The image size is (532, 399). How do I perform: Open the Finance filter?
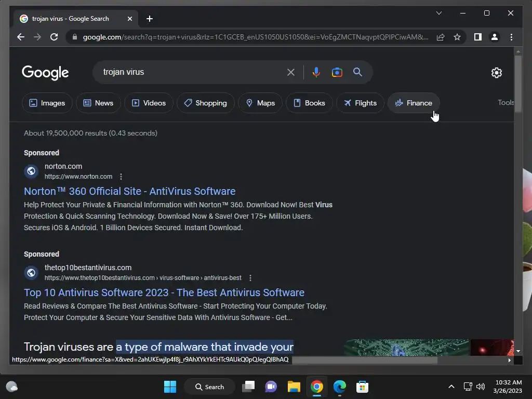[x=414, y=103]
